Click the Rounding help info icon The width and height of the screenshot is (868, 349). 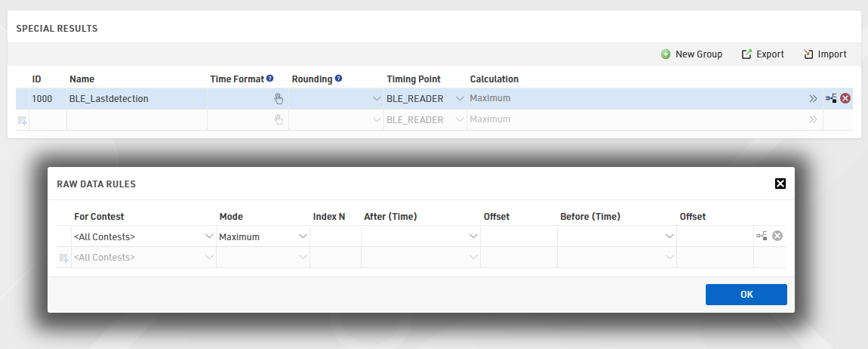coord(338,79)
